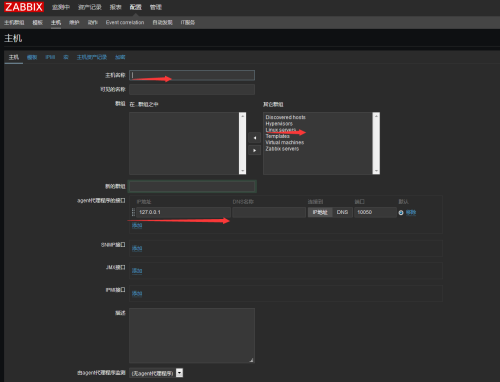Switch to the 模板 form tab
This screenshot has width=500, height=382.
coord(32,57)
